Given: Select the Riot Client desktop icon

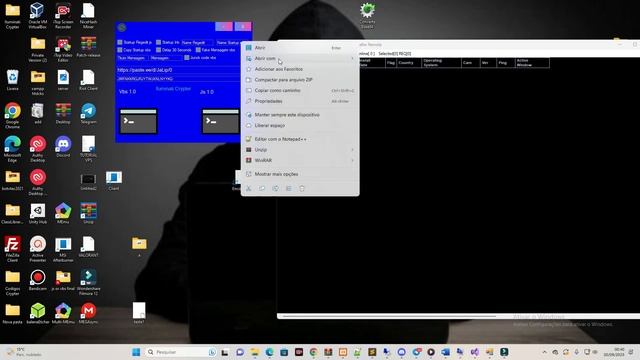Looking at the screenshot, I should pos(88,80).
